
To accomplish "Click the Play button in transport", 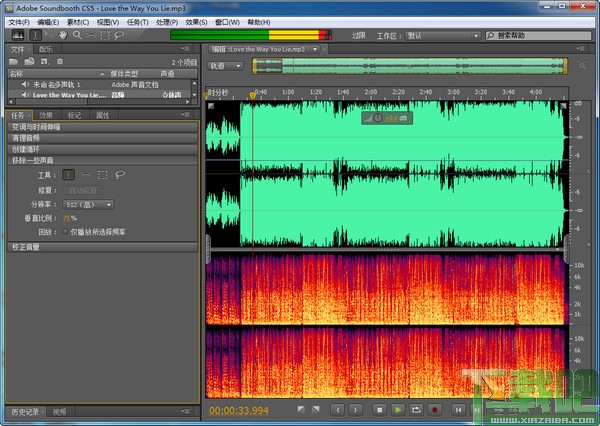I will 398,409.
